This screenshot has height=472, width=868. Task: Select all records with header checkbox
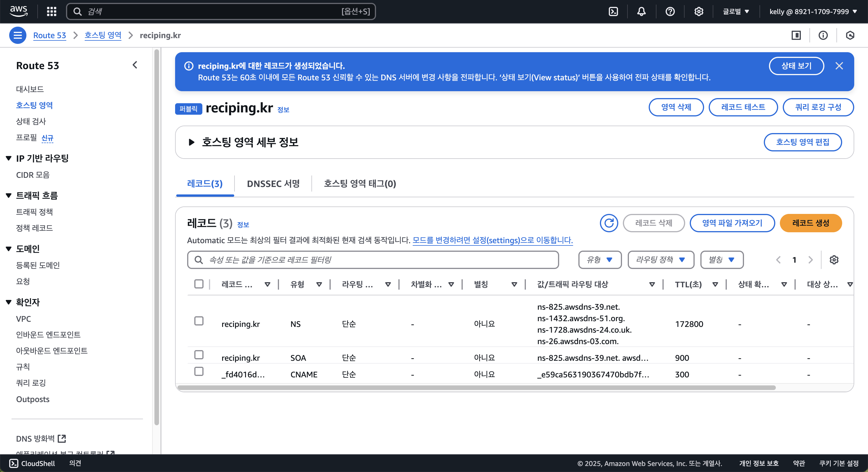(199, 284)
